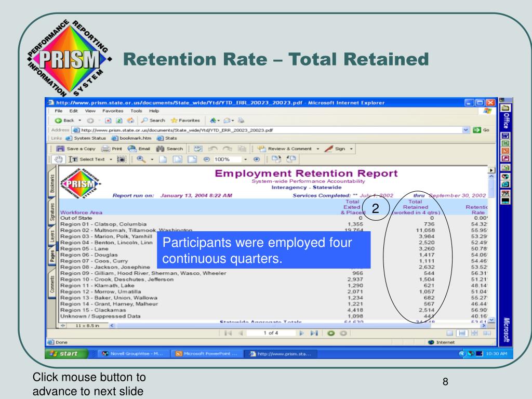Go to the Home page icon
Image resolution: width=532 pixels, height=399 pixels.
(x=130, y=121)
